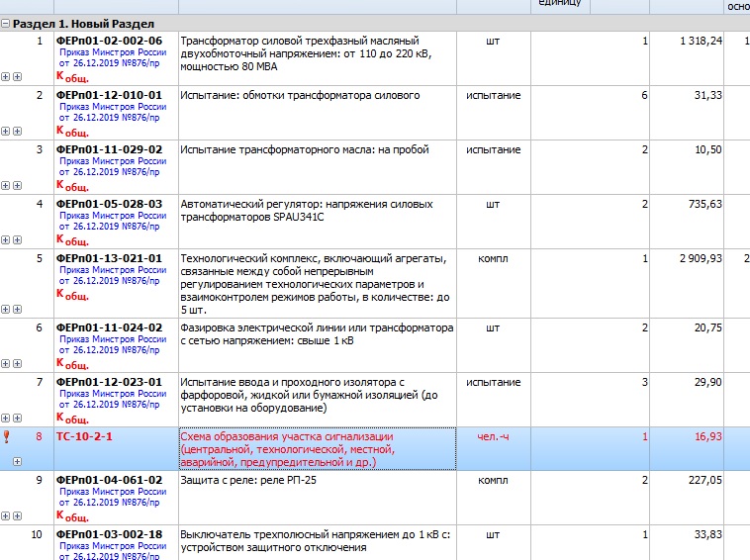Click the highlighted 'Схема образования участка сигнализации' cell
Screen dimensions: 750x560
pyautogui.click(x=318, y=449)
